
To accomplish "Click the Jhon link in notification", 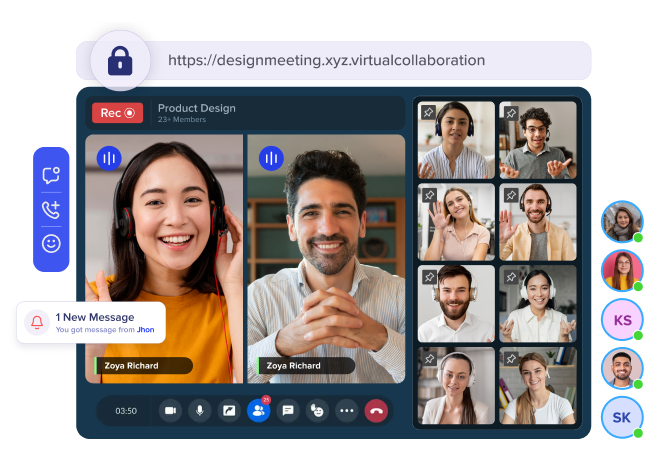I will tap(145, 329).
